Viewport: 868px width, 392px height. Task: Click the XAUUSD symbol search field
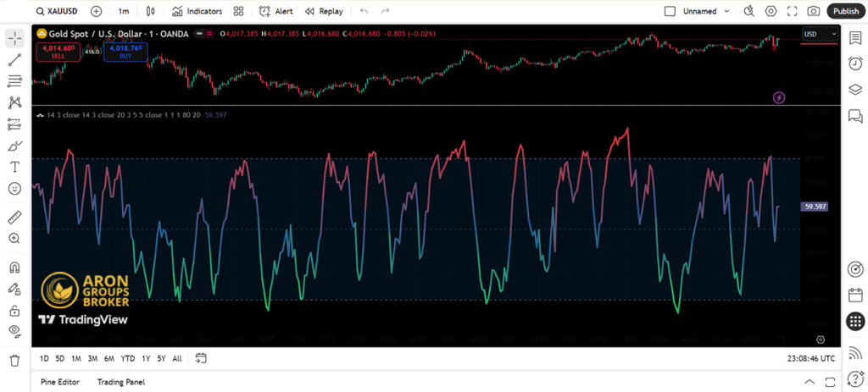[58, 11]
